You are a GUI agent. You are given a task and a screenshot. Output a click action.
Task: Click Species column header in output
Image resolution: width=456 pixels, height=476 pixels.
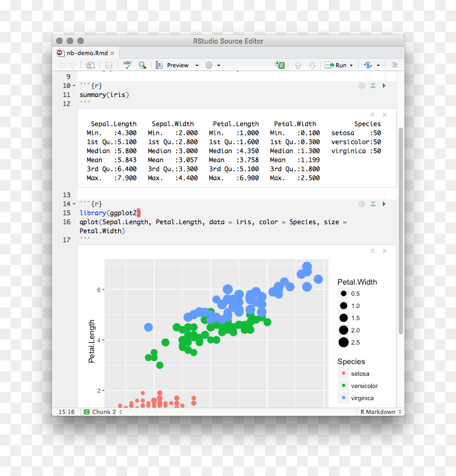point(367,124)
